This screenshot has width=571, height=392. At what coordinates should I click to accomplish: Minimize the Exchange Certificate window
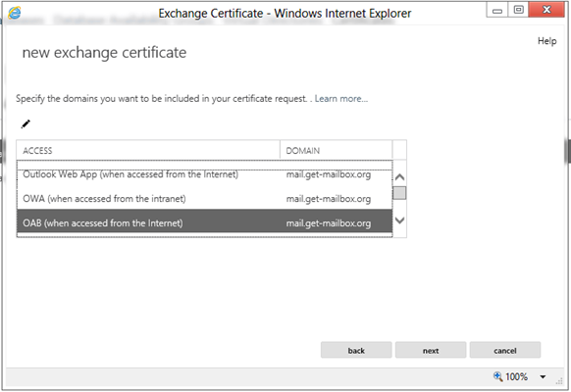pyautogui.click(x=497, y=10)
